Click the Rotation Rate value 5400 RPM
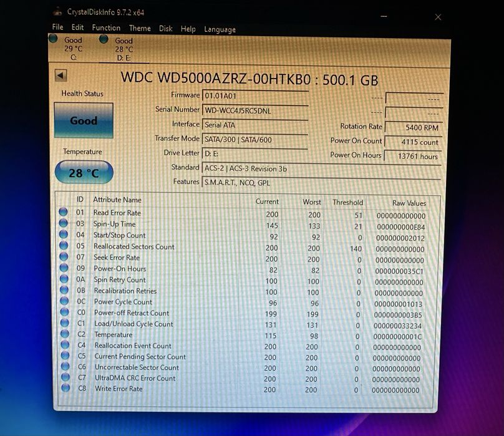This screenshot has height=436, width=504. point(414,127)
